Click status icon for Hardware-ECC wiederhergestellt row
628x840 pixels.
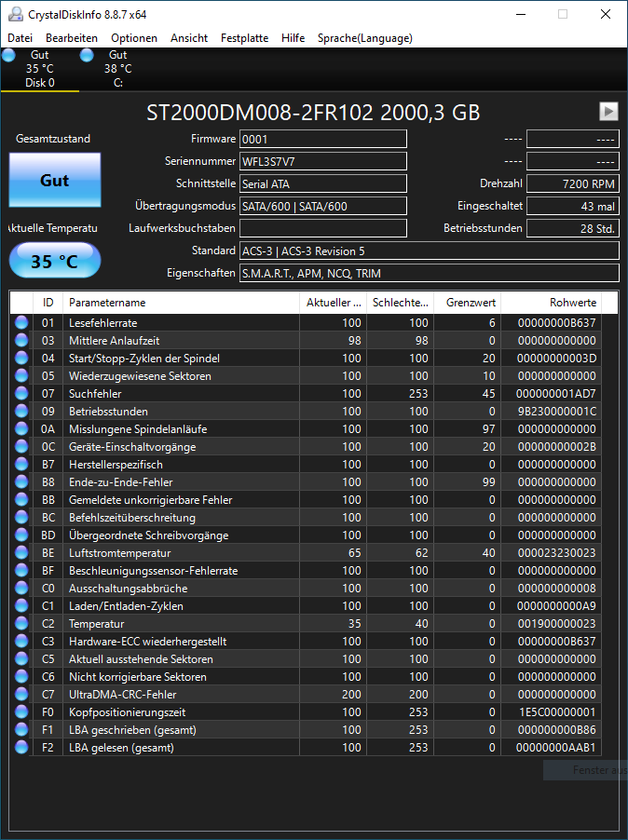pos(21,641)
